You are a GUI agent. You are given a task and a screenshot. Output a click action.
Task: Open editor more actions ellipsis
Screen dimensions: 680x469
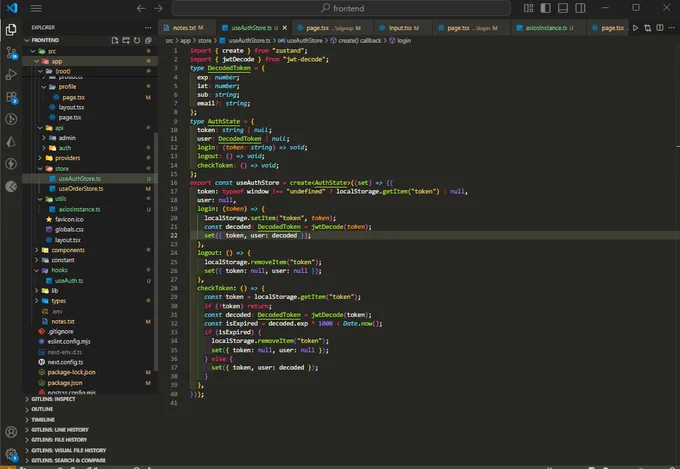(x=672, y=28)
